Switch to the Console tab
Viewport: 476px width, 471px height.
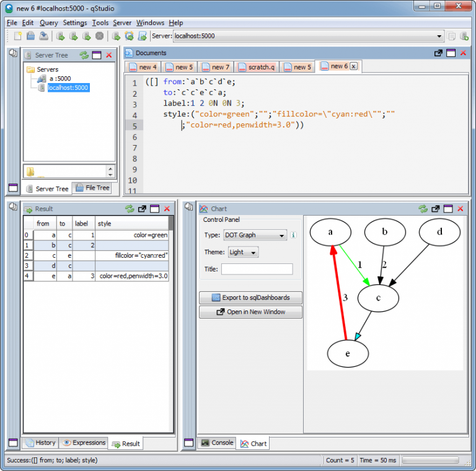click(x=217, y=443)
